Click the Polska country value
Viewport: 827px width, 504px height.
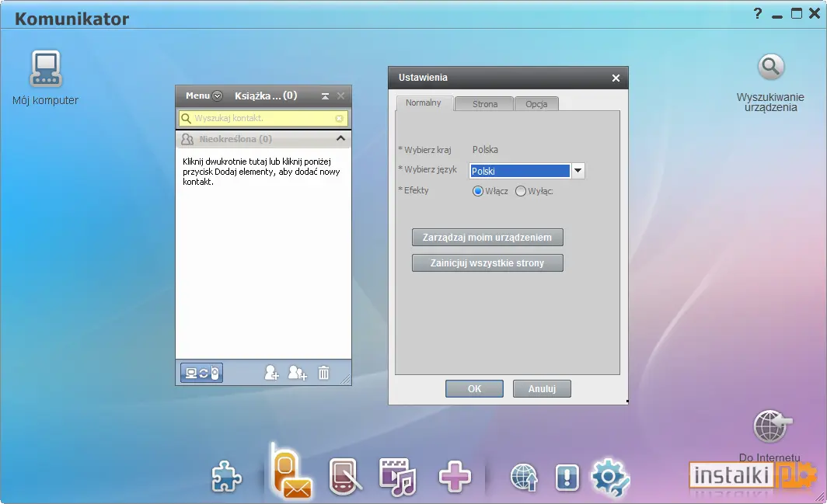point(485,150)
